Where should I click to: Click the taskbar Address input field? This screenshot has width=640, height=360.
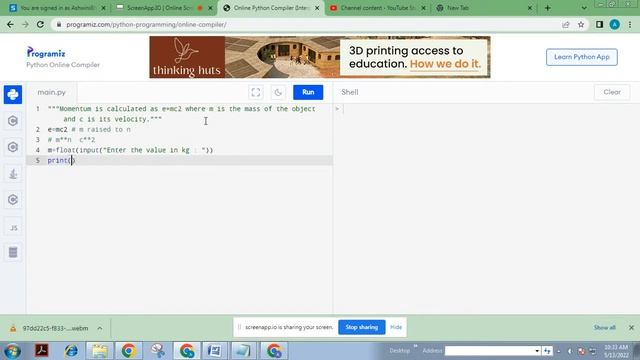click(489, 351)
